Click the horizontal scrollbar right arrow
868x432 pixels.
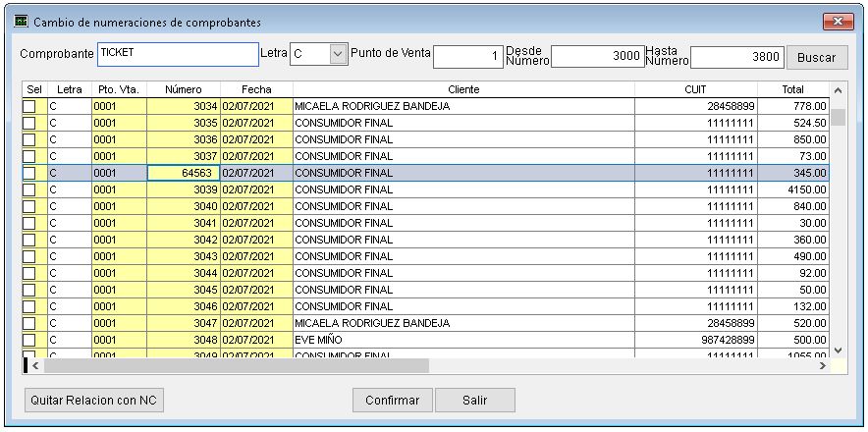pos(823,365)
